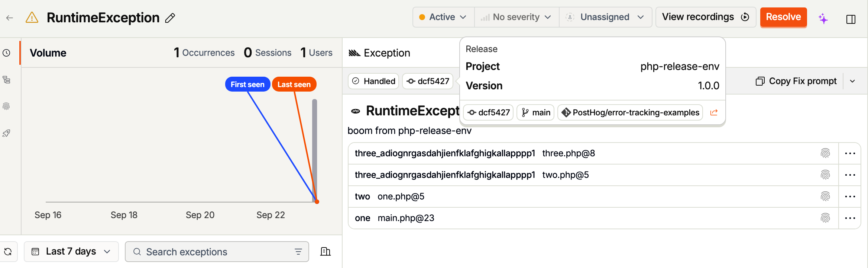Expand the Last 7 days date range
Screen dimensions: 868x268
(71, 252)
